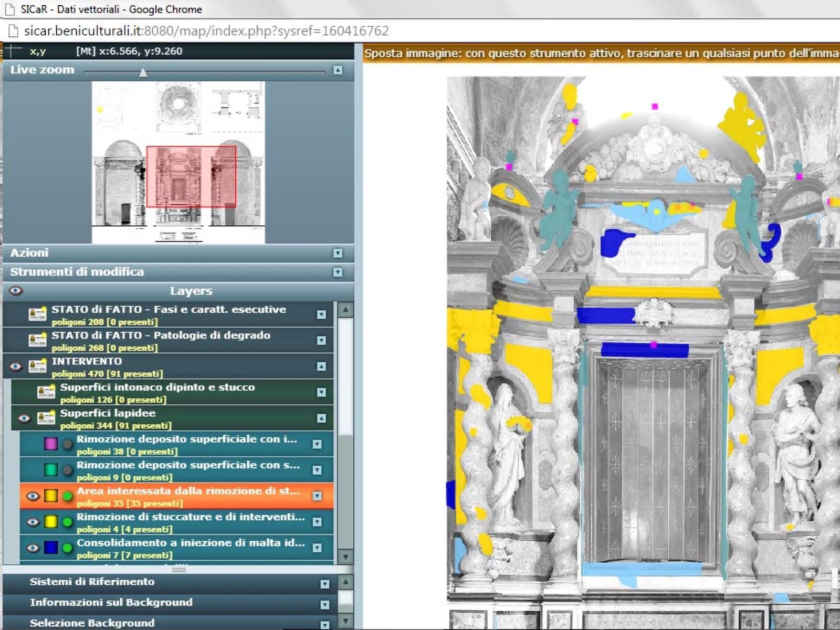Click the blue swatch of Consolidamento layer
Image resolution: width=840 pixels, height=630 pixels.
pyautogui.click(x=50, y=548)
